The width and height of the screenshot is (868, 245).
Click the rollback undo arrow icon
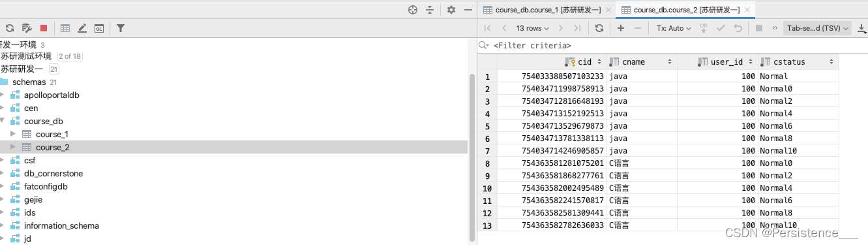(738, 28)
